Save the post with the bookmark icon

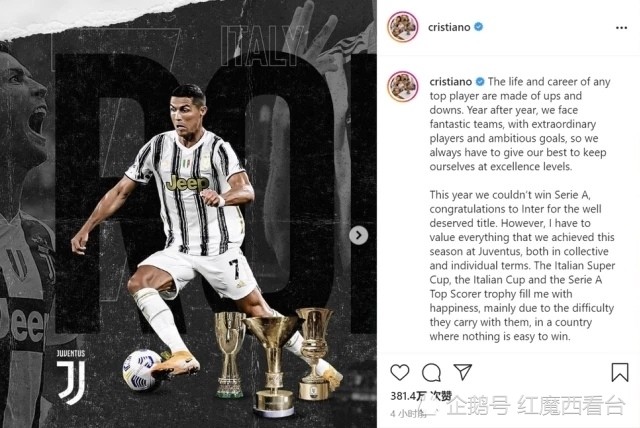point(620,372)
